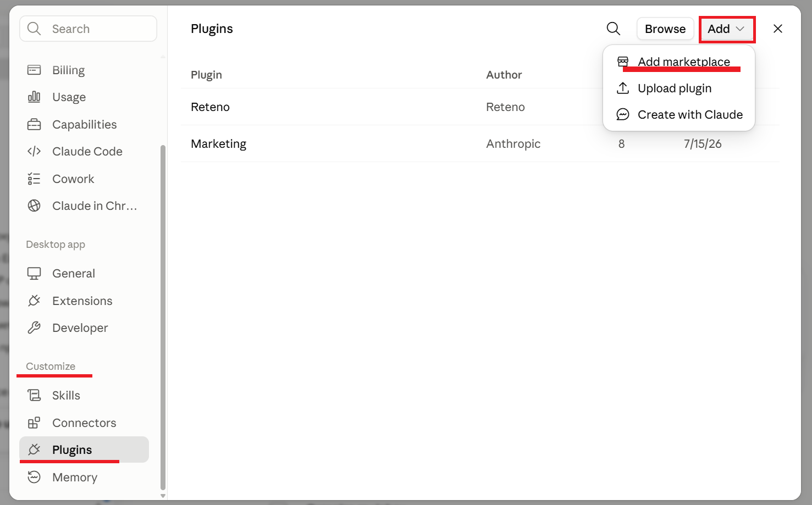Choose Add marketplace from dropdown
812x505 pixels.
tap(679, 62)
